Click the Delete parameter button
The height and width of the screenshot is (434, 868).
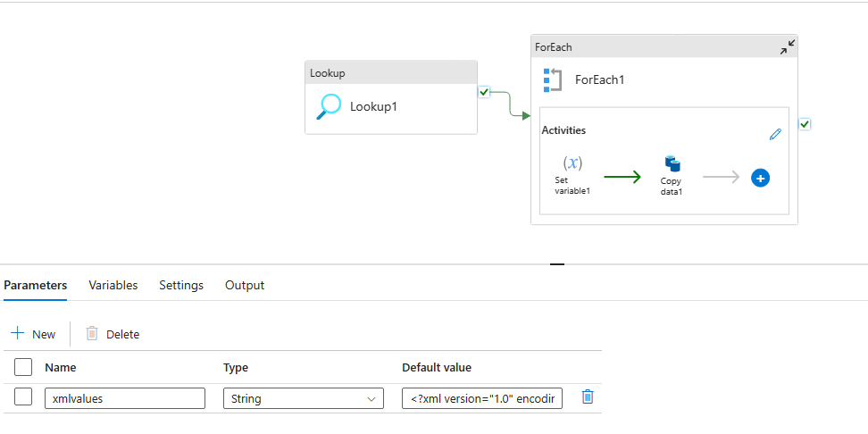[x=113, y=334]
